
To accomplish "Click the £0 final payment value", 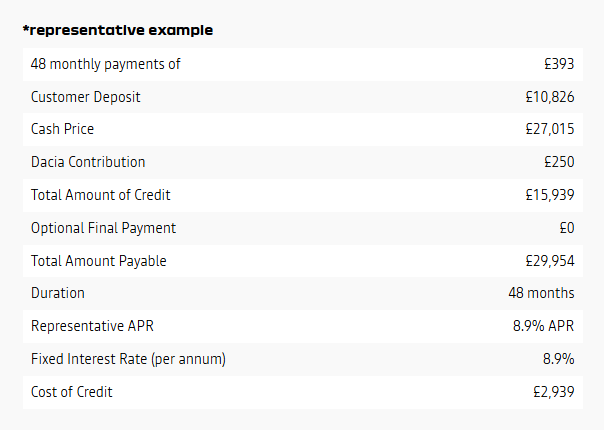I will coord(567,228).
